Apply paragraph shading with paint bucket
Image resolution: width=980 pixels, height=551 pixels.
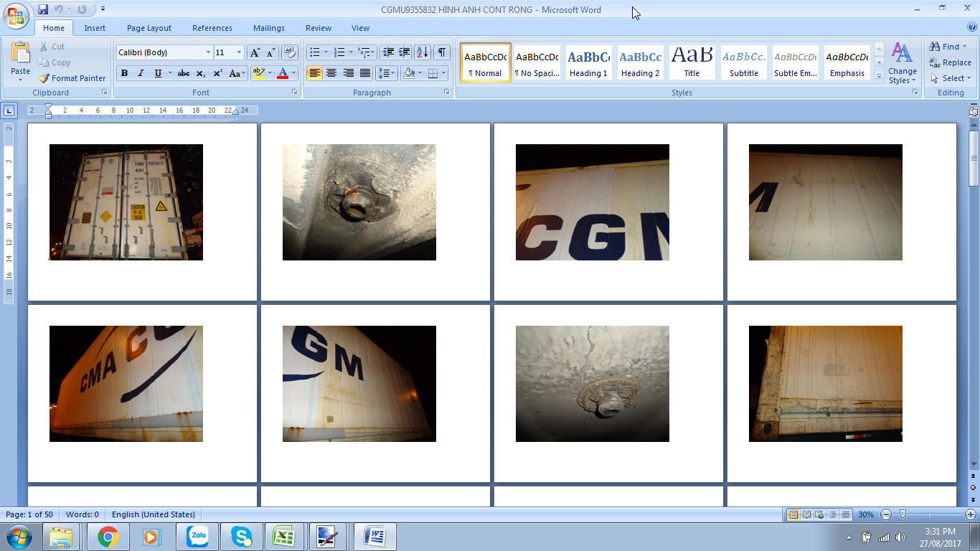click(x=409, y=73)
